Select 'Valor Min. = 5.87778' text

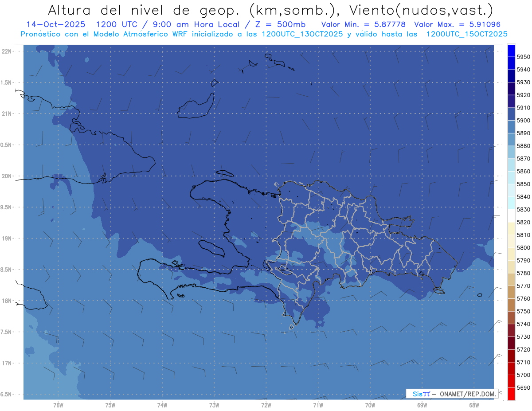(x=363, y=24)
